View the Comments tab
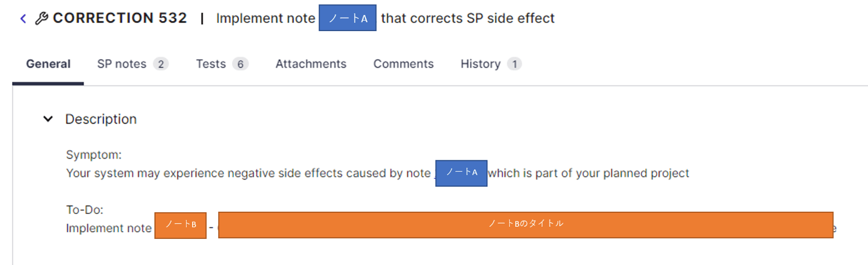This screenshot has height=265, width=868. (x=403, y=64)
